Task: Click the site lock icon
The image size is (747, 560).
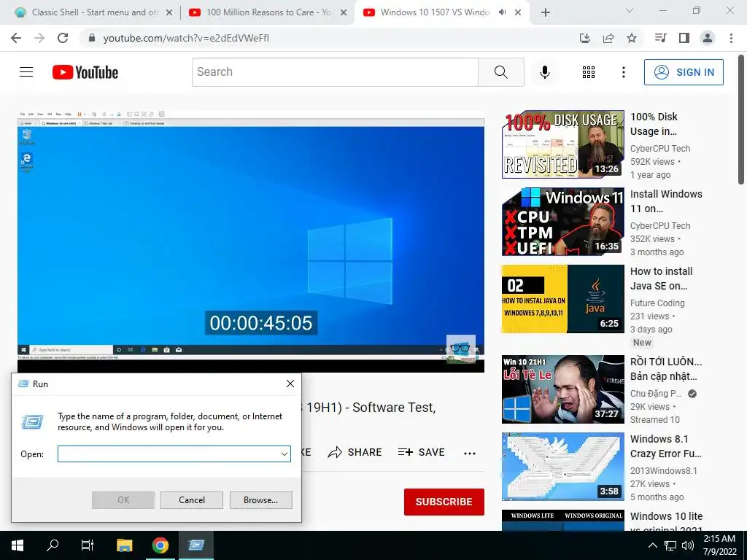Action: coord(93,38)
